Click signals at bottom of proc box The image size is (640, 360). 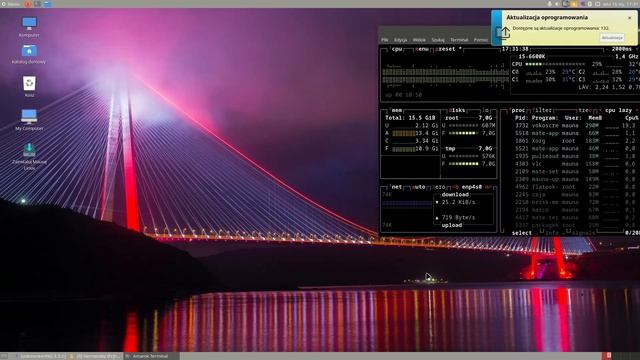tap(583, 233)
